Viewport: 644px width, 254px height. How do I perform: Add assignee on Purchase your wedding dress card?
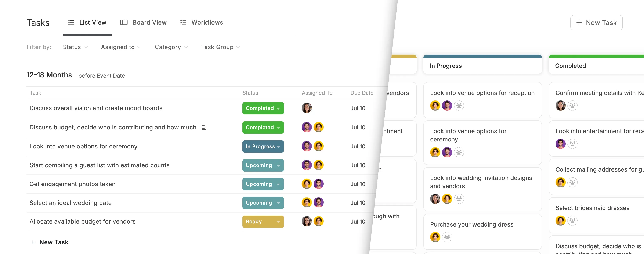(447, 237)
